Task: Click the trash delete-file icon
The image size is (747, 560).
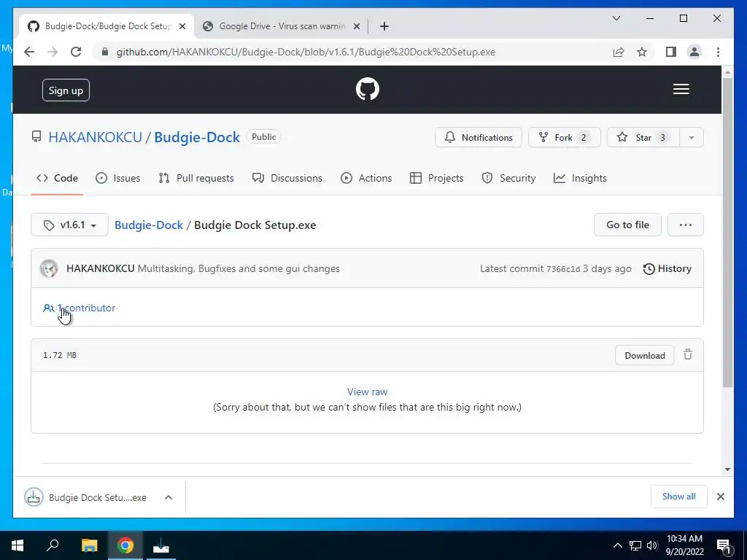Action: pyautogui.click(x=688, y=355)
